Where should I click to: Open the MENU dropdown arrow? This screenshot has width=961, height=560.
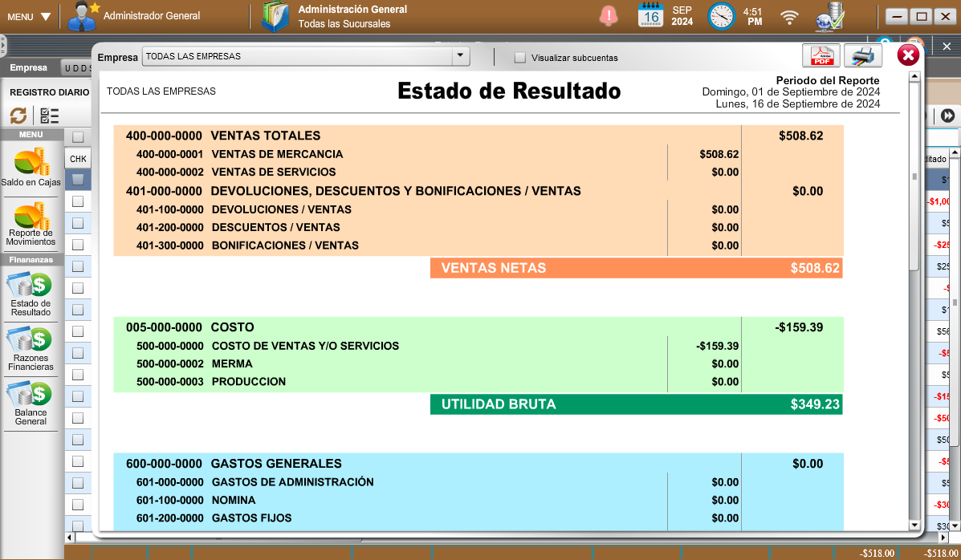(45, 17)
